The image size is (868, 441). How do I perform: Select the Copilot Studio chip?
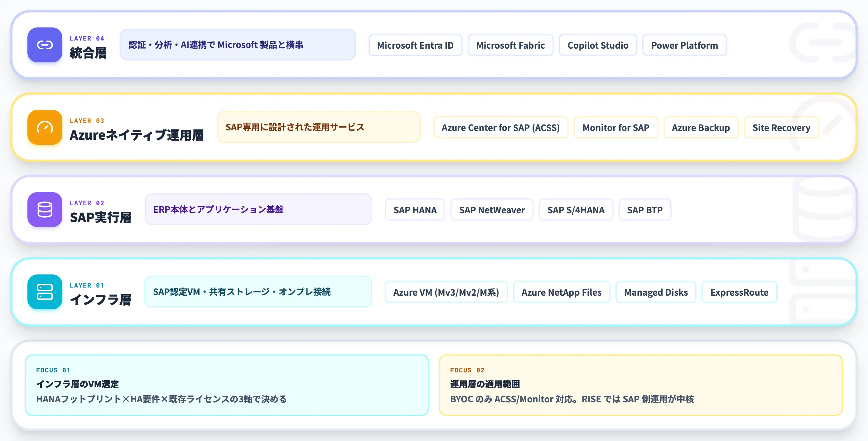click(598, 45)
